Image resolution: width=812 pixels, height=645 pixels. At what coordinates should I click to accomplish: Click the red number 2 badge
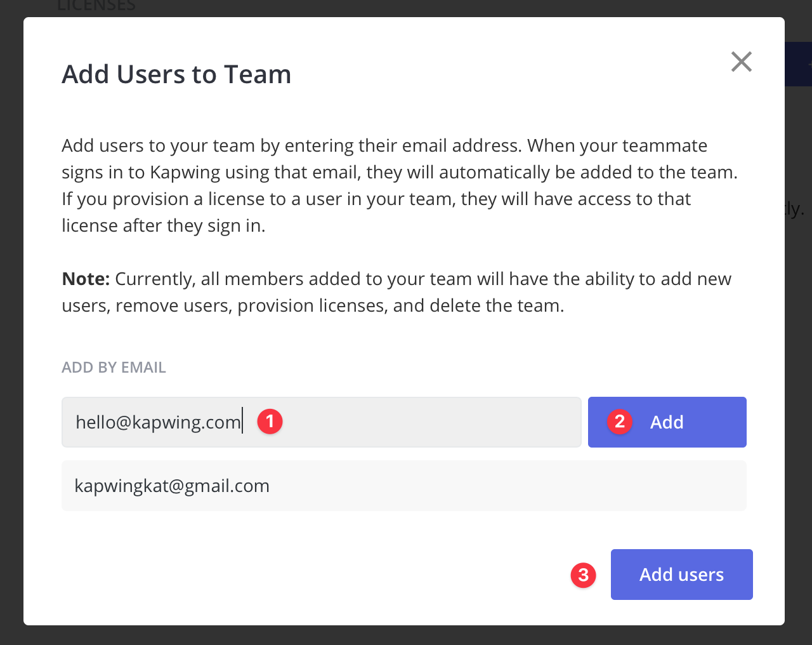point(620,422)
